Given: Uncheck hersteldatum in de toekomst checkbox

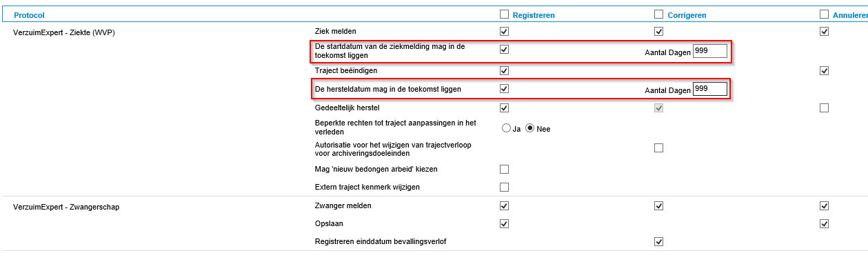Looking at the screenshot, I should 505,89.
